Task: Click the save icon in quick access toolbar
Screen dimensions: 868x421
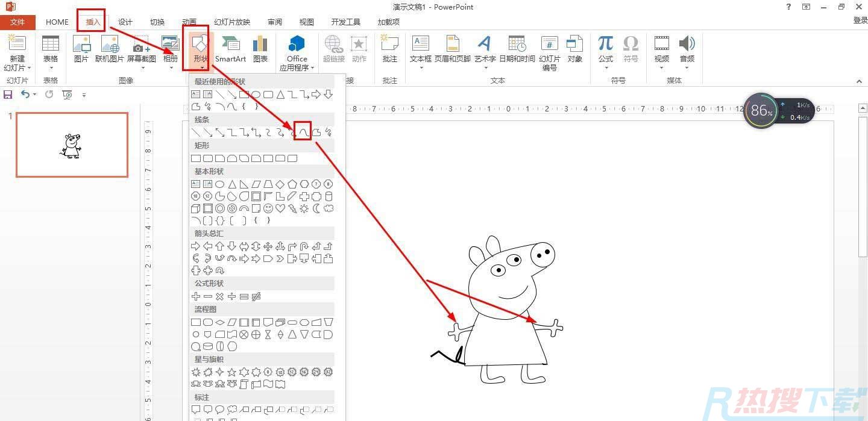Action: pyautogui.click(x=8, y=95)
